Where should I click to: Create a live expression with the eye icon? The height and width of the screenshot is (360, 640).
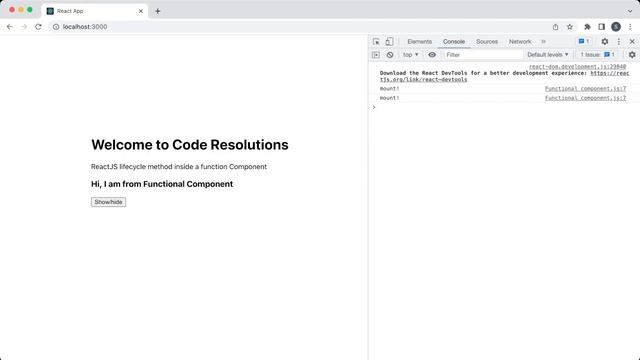(432, 55)
